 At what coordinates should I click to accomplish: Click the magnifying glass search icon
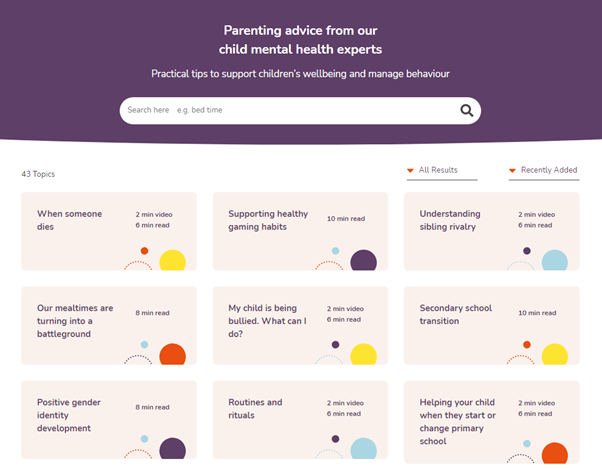tap(466, 111)
